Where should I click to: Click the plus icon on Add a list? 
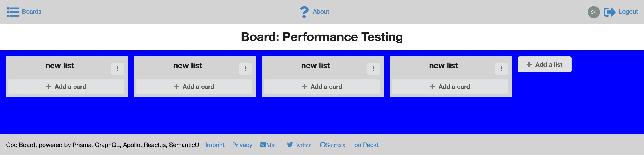529,64
